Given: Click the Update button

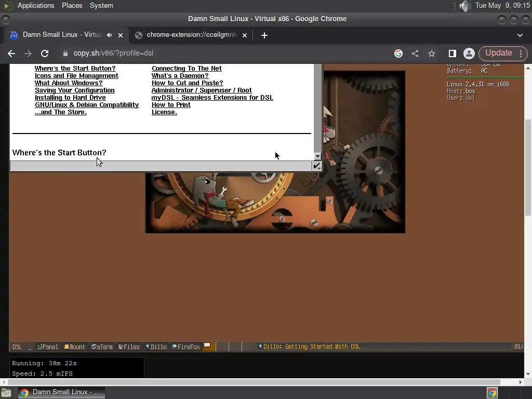Looking at the screenshot, I should click(498, 53).
